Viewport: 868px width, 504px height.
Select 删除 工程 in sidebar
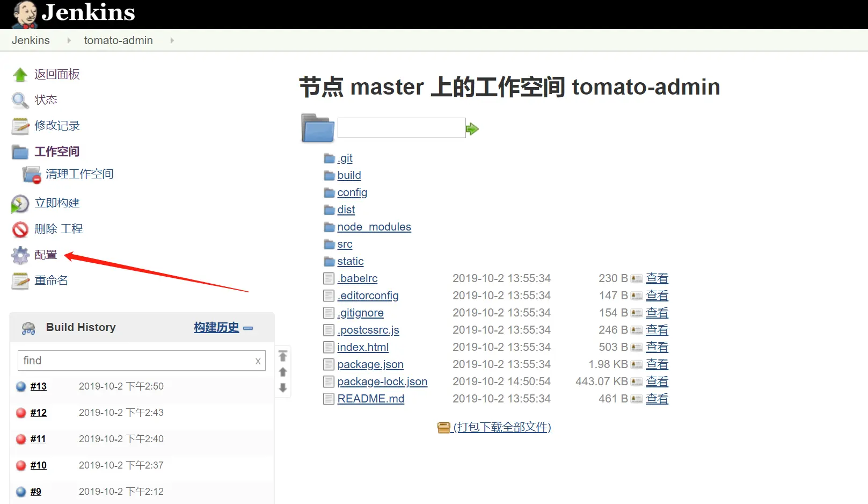point(59,229)
